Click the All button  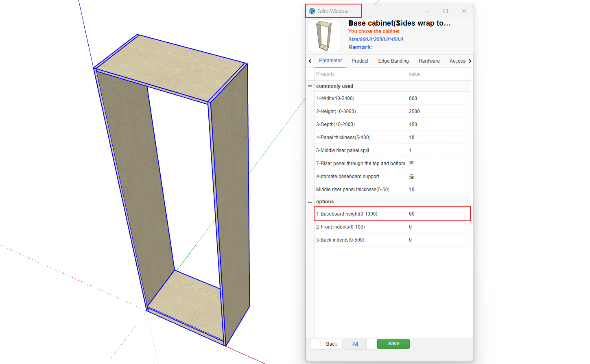(355, 344)
